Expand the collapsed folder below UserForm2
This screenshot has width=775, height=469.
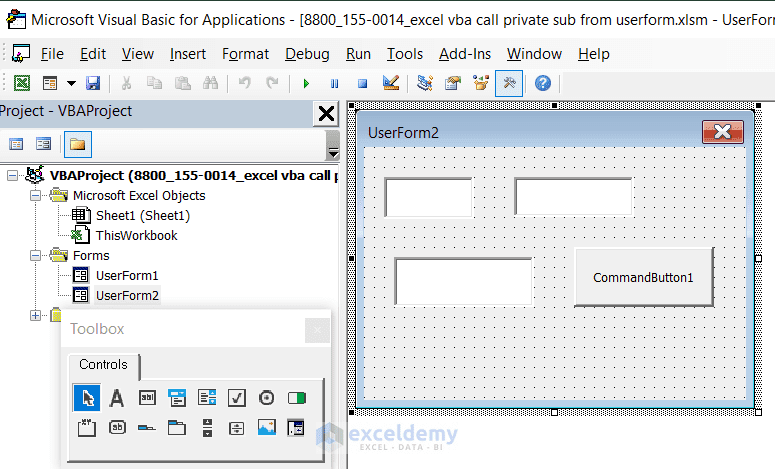pos(35,315)
